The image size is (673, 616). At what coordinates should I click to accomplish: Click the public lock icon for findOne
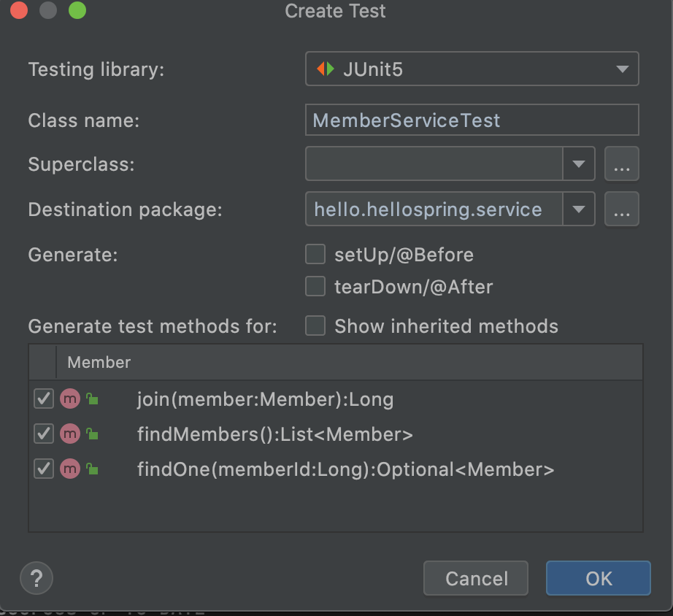[x=92, y=469]
